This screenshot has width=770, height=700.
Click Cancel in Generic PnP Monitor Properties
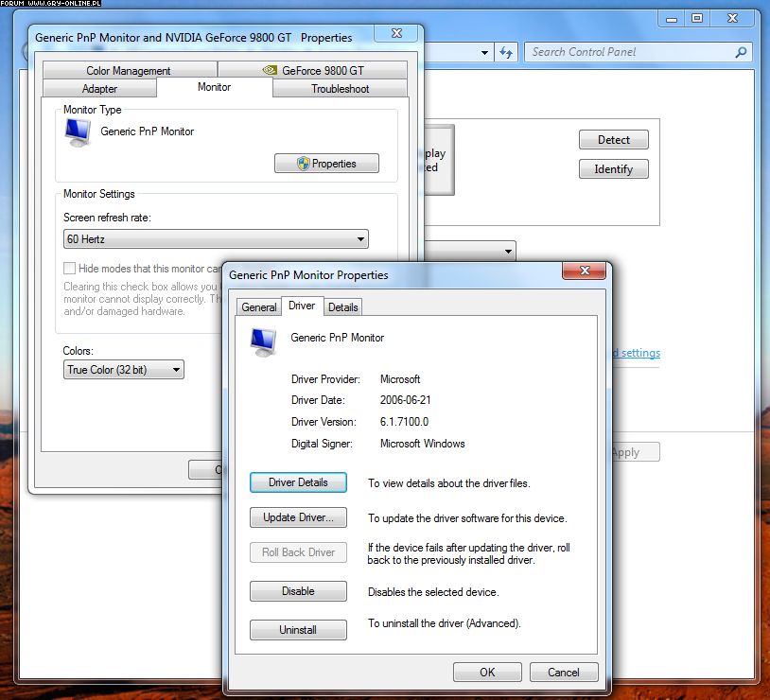pyautogui.click(x=564, y=672)
